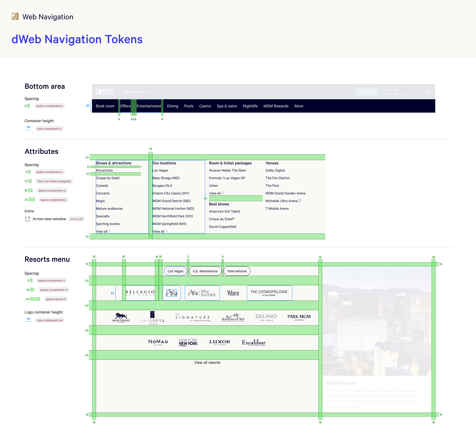Select Pools in navigation bar
This screenshot has height=448, width=476.
[189, 106]
